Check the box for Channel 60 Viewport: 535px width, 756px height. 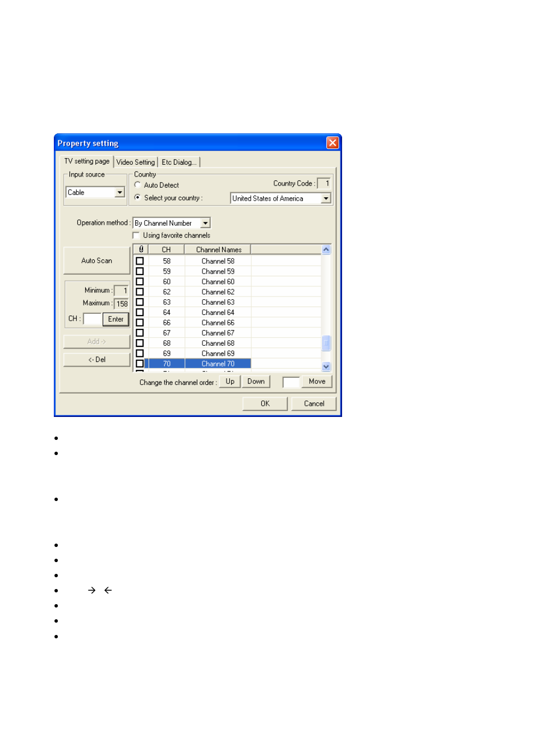point(140,282)
